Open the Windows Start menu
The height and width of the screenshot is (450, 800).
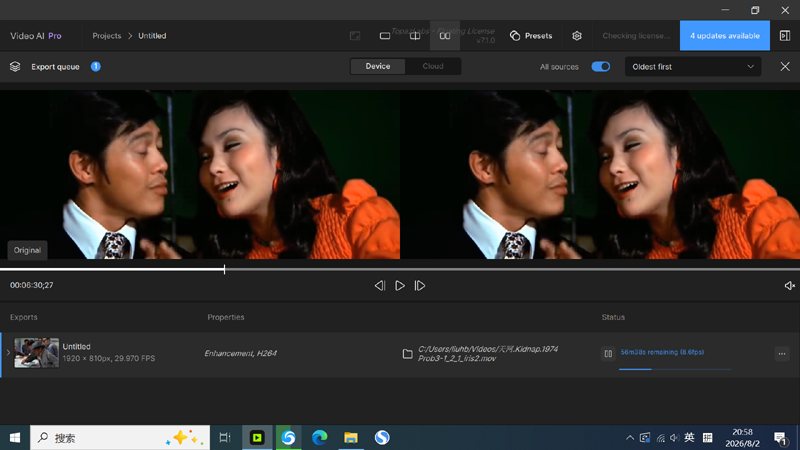tap(15, 438)
